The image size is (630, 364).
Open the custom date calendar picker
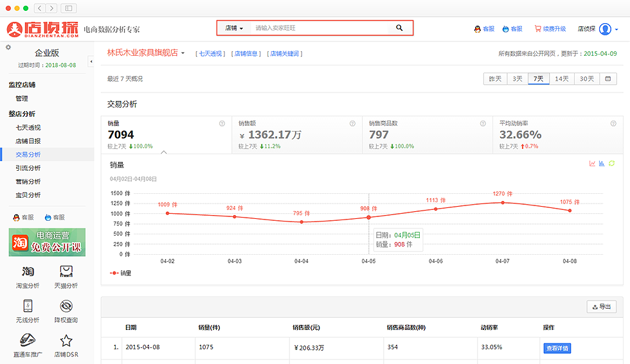607,78
